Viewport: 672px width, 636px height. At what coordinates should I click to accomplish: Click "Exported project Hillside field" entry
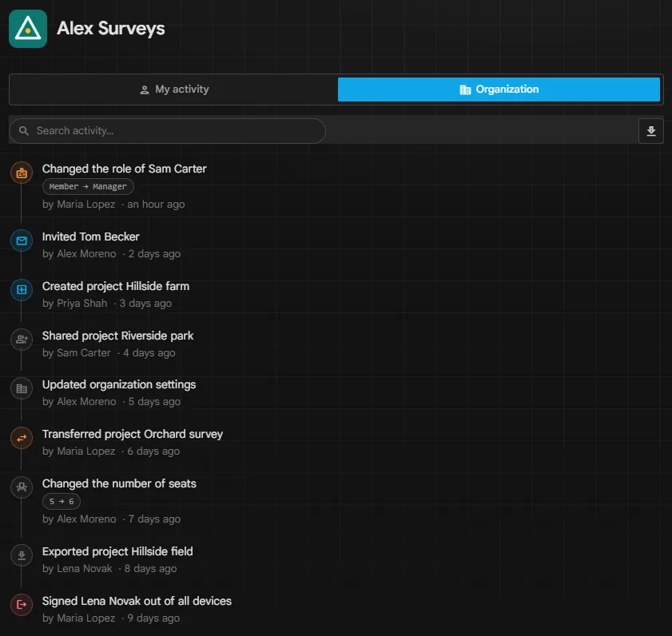coord(117,551)
